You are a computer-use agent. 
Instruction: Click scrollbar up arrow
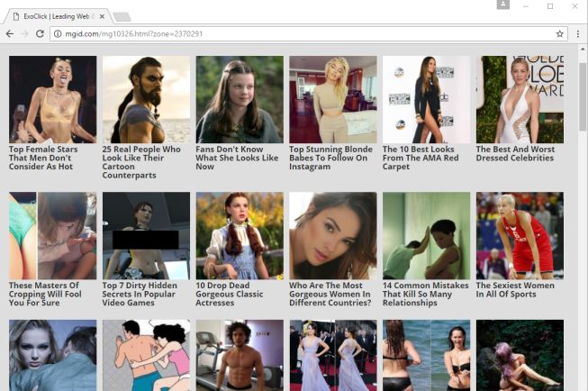pos(583,49)
